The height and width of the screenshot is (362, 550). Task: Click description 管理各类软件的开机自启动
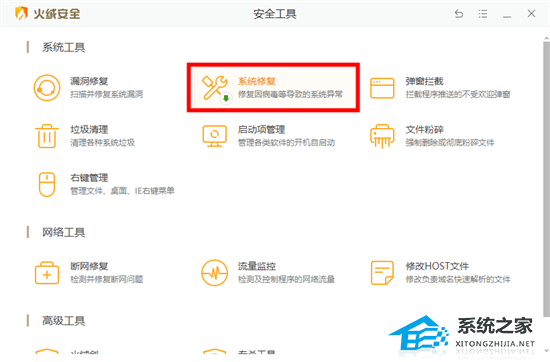click(286, 143)
